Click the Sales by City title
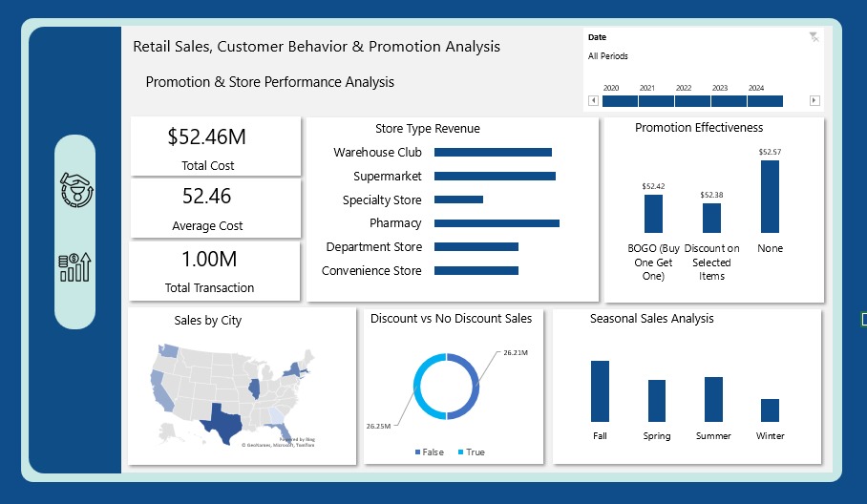The image size is (867, 504). coord(208,321)
